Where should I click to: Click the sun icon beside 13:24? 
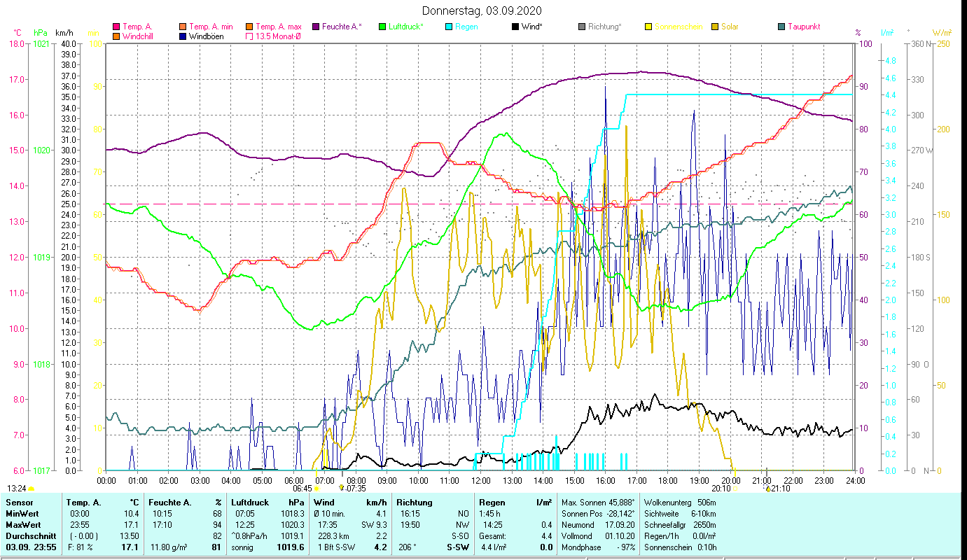(x=32, y=489)
